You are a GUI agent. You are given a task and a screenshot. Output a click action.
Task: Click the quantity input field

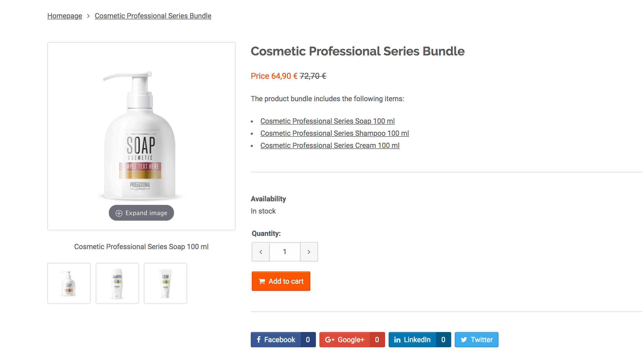[x=285, y=251]
